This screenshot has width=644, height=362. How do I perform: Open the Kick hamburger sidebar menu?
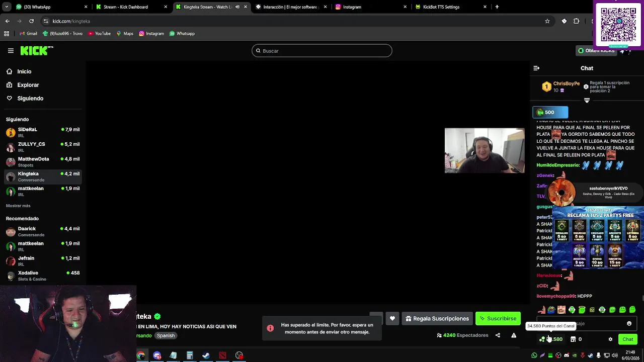tap(11, 51)
